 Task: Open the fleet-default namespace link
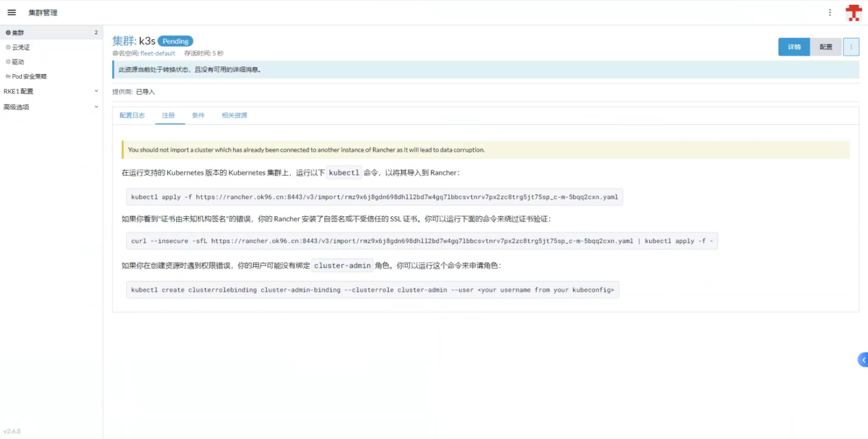[x=158, y=54]
